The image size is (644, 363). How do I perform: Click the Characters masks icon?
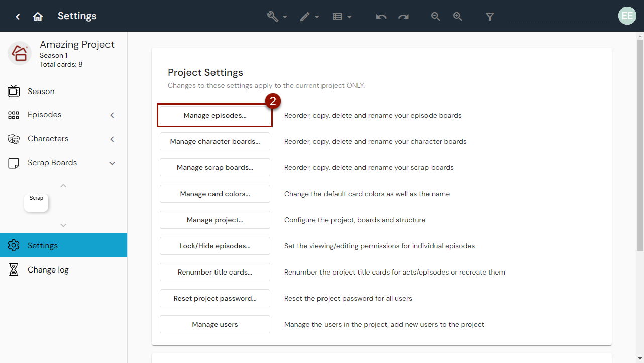[14, 139]
